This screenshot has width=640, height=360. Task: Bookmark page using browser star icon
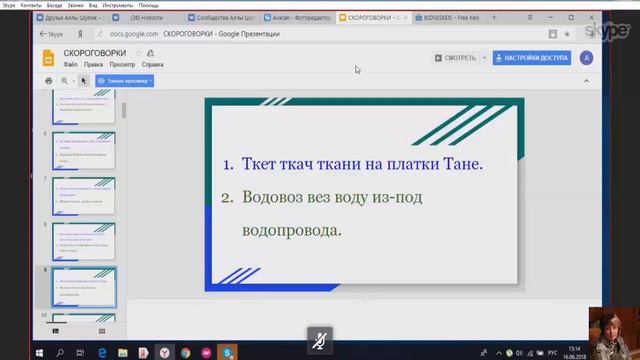click(567, 34)
